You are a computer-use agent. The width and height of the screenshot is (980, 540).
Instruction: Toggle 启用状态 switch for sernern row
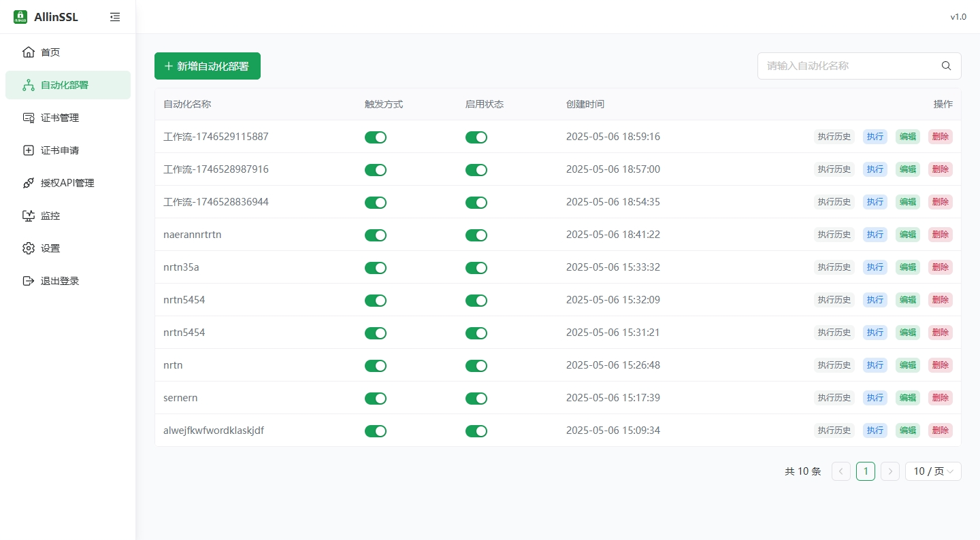pyautogui.click(x=476, y=398)
